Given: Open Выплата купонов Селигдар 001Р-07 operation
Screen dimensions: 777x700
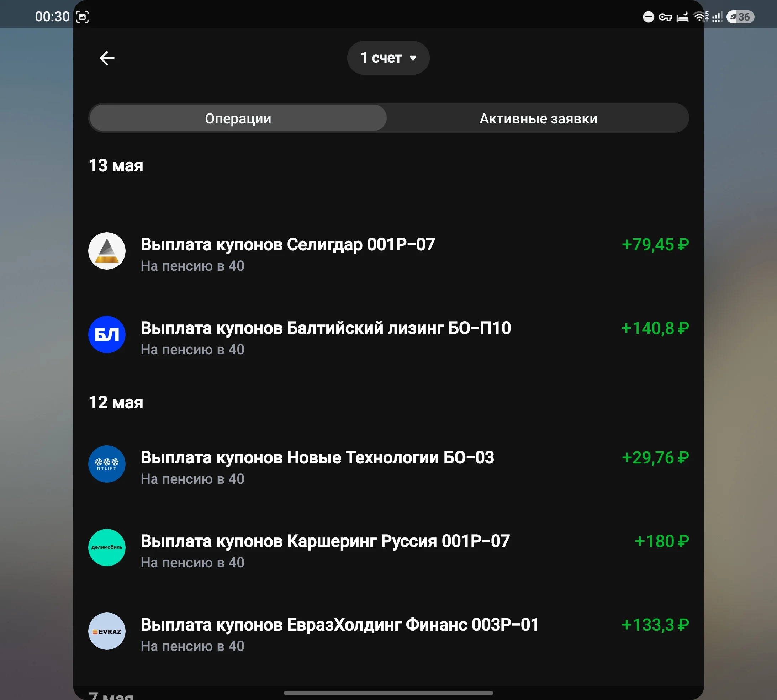Looking at the screenshot, I should 388,251.
